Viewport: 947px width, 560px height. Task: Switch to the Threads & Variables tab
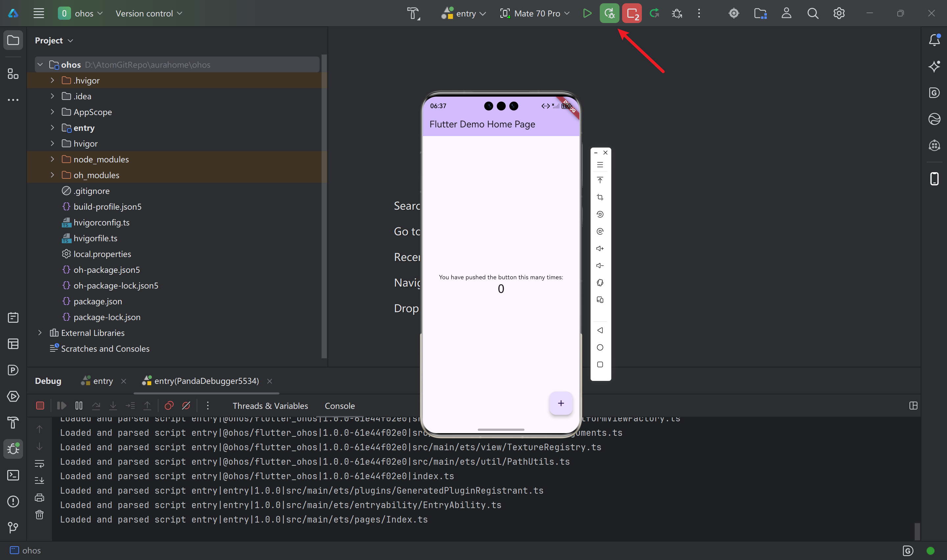pos(270,406)
